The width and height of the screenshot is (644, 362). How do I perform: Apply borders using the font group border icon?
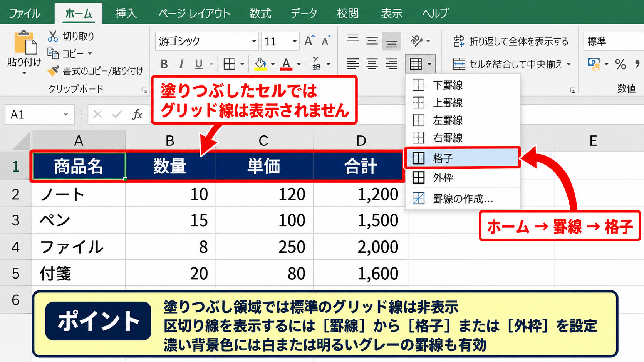pyautogui.click(x=229, y=64)
